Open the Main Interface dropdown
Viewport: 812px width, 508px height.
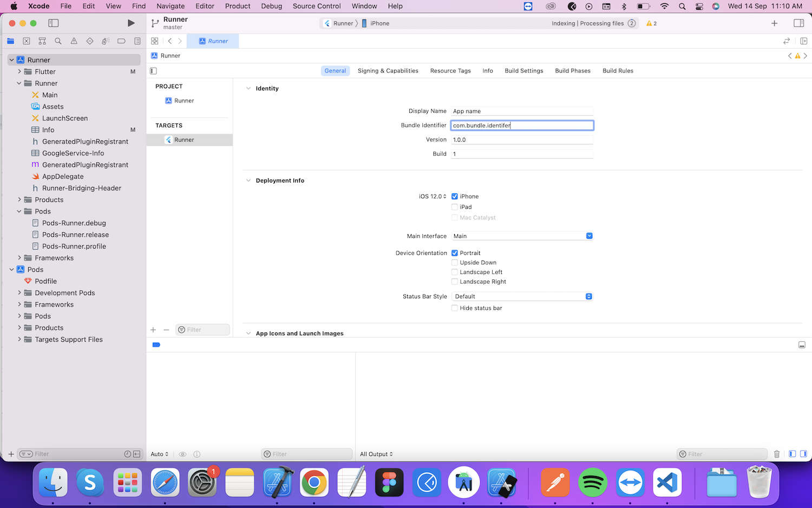(522, 236)
